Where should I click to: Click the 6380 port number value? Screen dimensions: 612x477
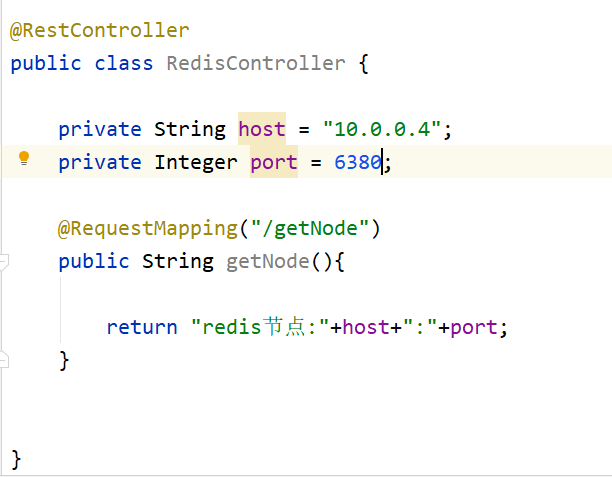(358, 162)
